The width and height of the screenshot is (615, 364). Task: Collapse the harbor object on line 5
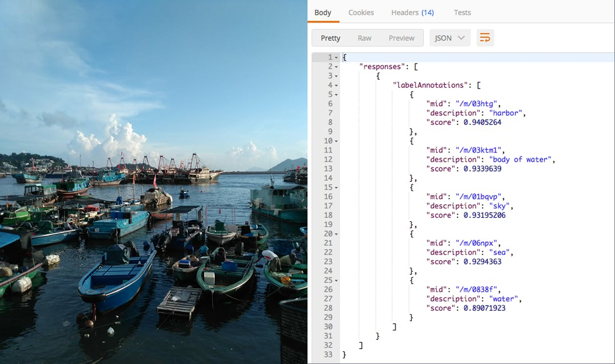[337, 95]
